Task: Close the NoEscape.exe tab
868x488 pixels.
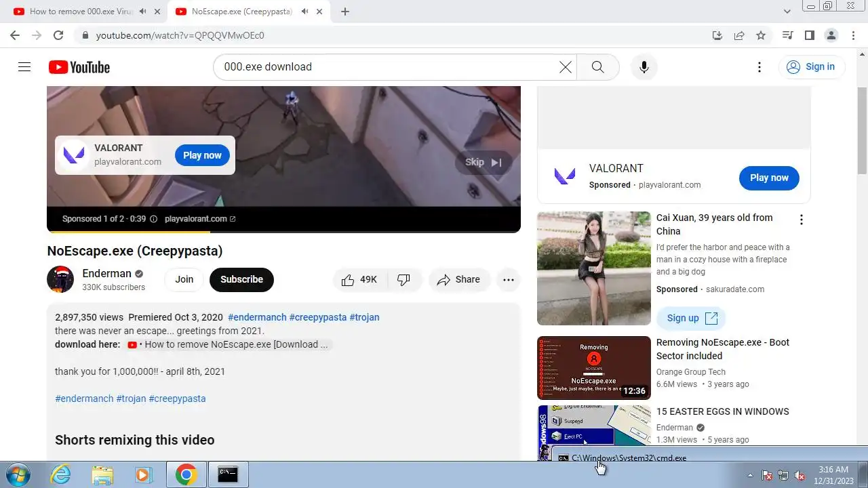Action: pyautogui.click(x=319, y=12)
